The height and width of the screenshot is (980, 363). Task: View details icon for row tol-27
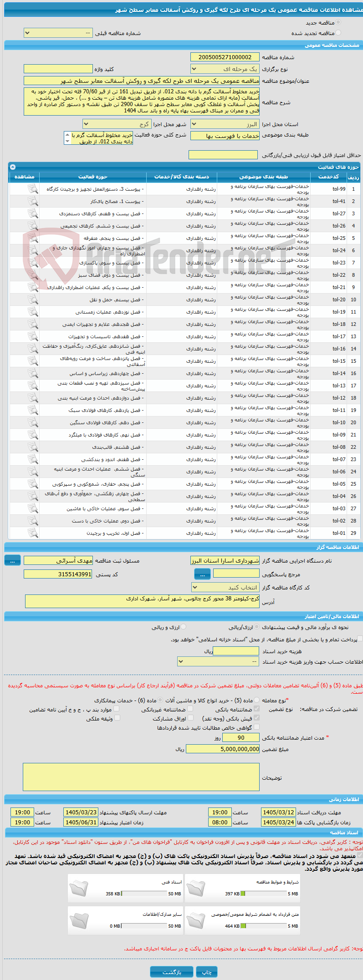pos(33,213)
